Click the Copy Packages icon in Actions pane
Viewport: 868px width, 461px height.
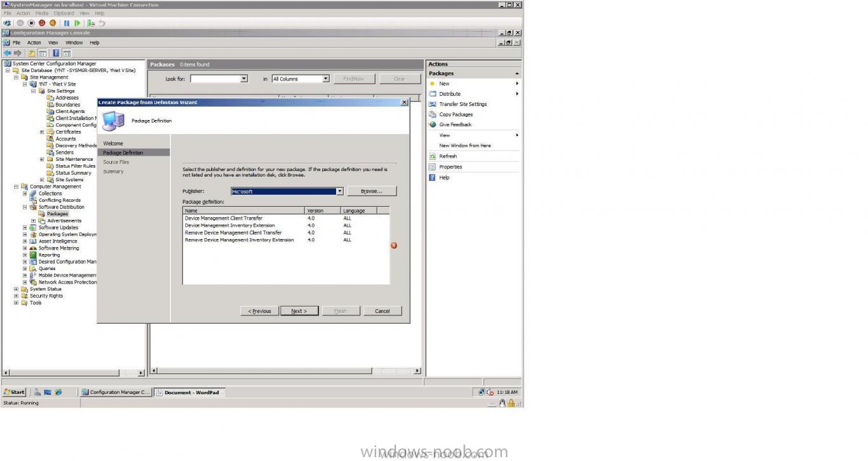433,114
